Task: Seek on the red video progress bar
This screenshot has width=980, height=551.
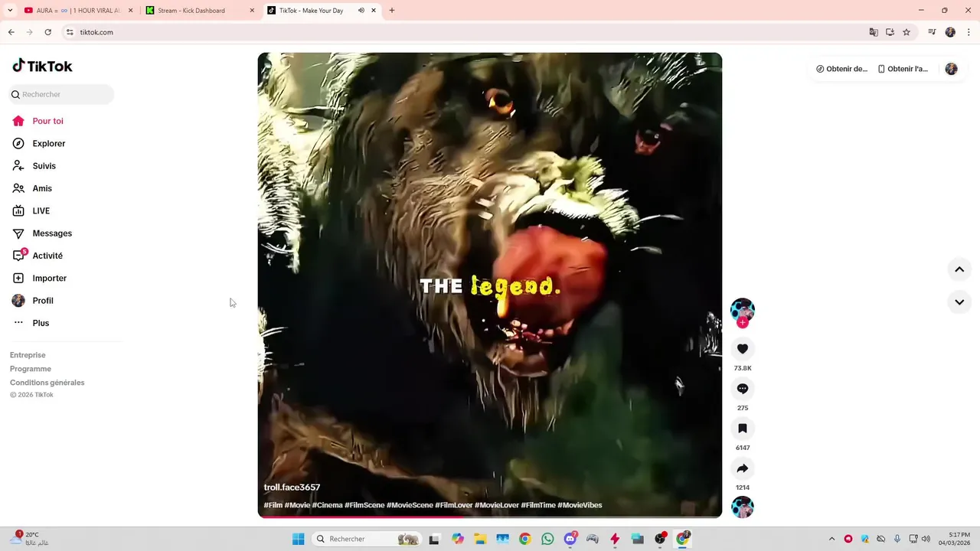Action: click(x=490, y=517)
